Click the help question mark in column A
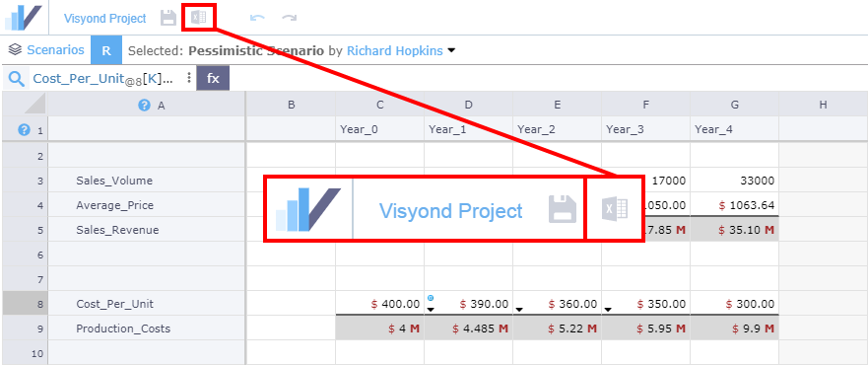 pyautogui.click(x=144, y=106)
